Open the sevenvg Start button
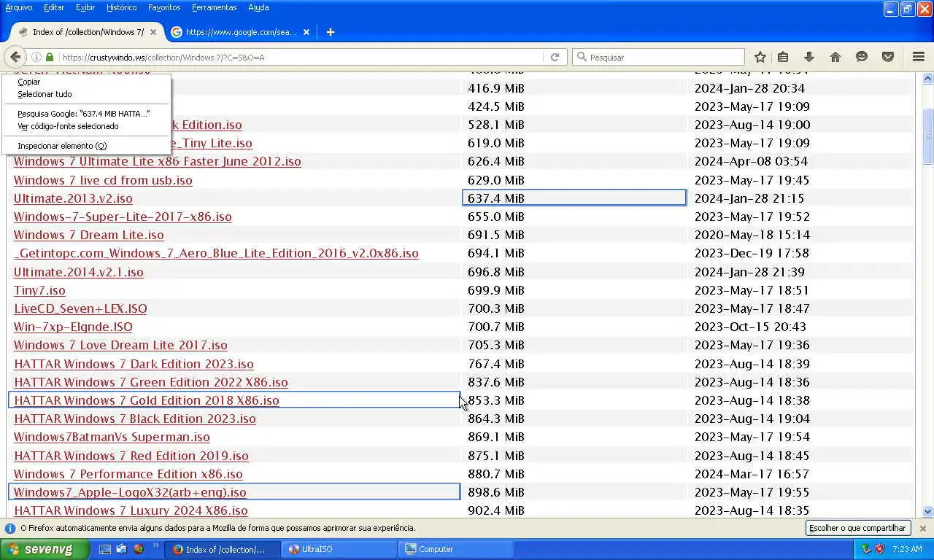This screenshot has width=934, height=560. (45, 549)
